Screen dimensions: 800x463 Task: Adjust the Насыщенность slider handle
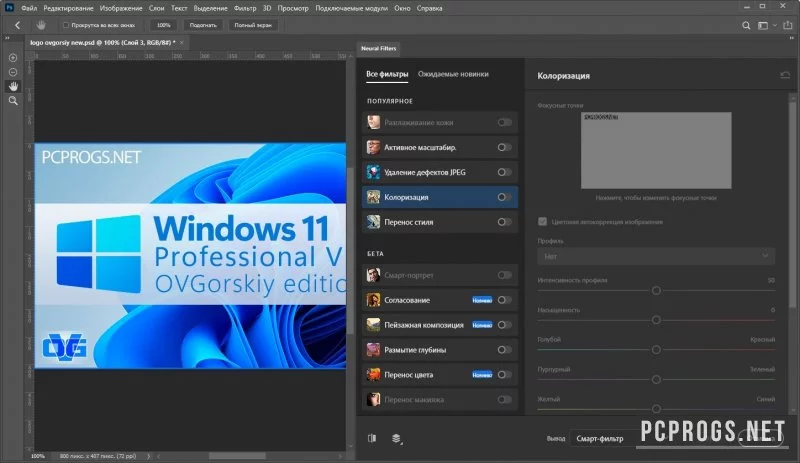pyautogui.click(x=656, y=320)
